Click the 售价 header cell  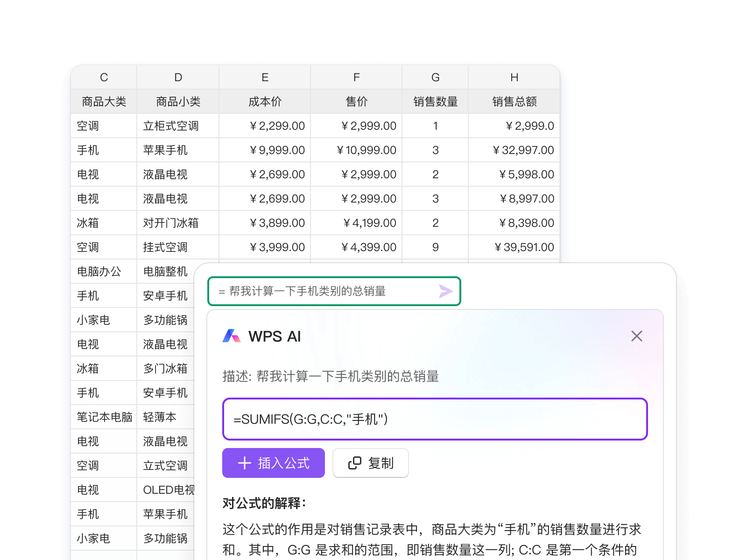point(356,101)
